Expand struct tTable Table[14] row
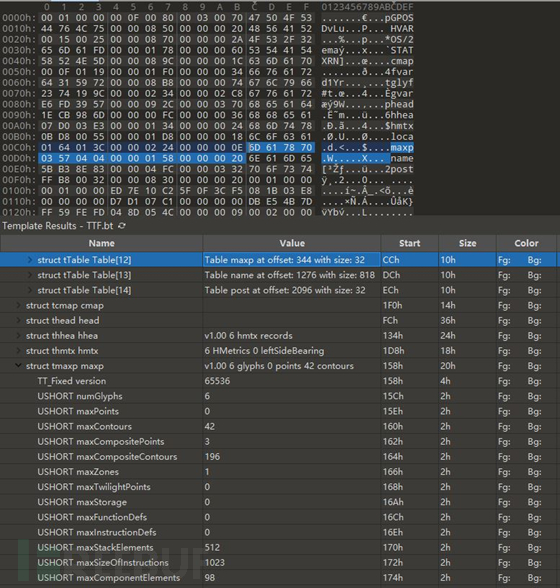 30,290
